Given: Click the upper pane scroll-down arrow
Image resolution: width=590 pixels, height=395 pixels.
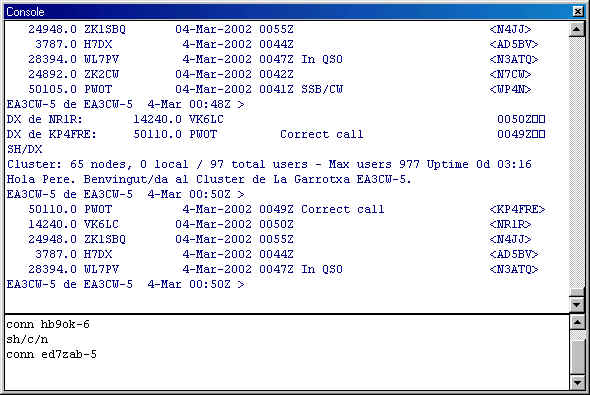Looking at the screenshot, I should [576, 304].
